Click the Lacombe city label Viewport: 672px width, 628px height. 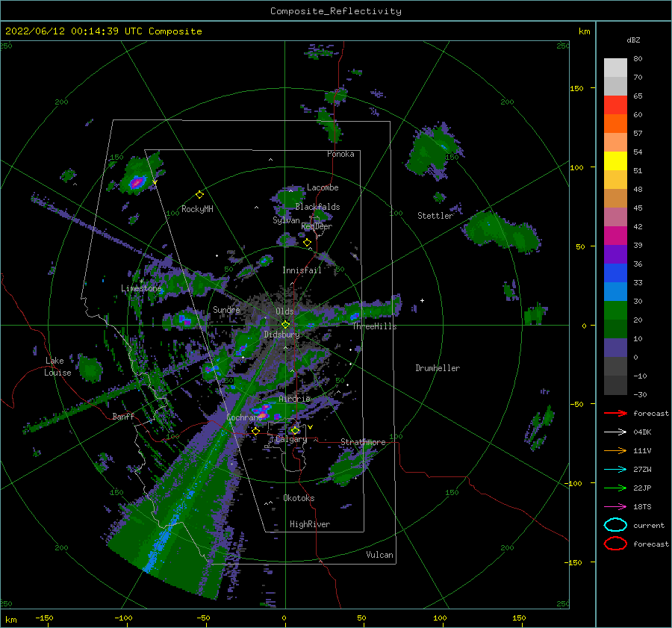click(323, 187)
